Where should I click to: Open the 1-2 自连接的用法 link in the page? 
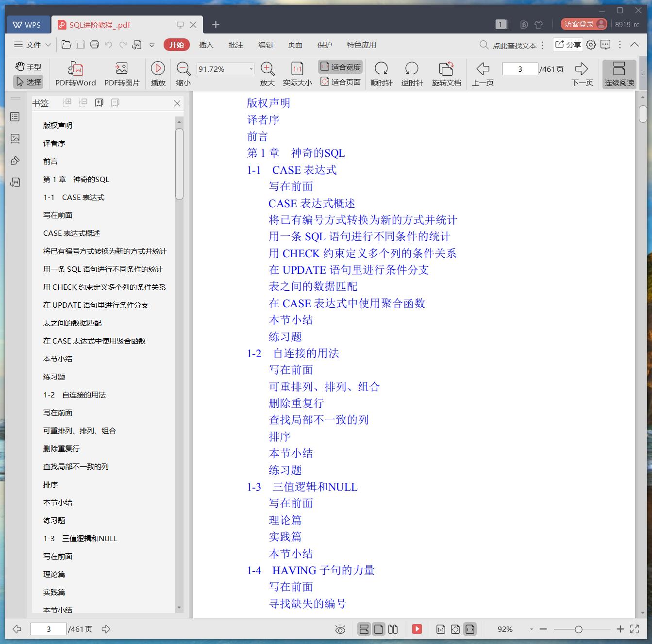[293, 353]
